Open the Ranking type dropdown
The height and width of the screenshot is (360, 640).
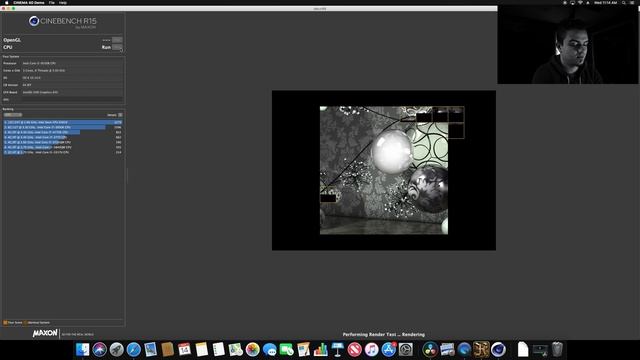pyautogui.click(x=13, y=115)
